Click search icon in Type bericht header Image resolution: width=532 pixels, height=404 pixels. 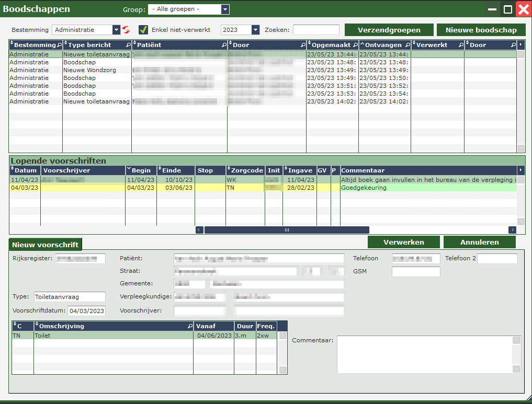click(x=128, y=45)
